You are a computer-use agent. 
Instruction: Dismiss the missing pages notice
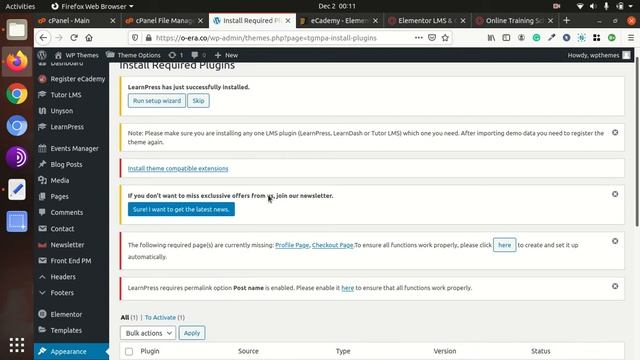pos(615,241)
